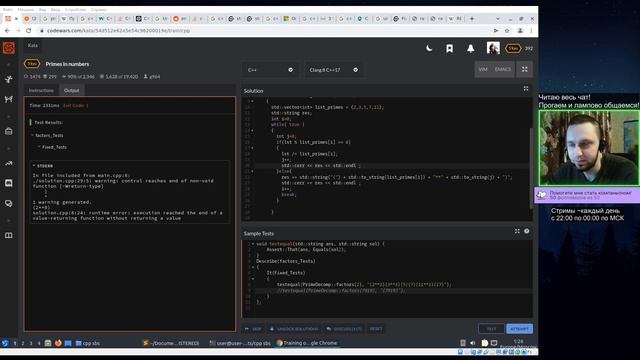Viewport: 640px width, 360px height.
Task: Enable VIM editor mode
Action: pyautogui.click(x=483, y=69)
